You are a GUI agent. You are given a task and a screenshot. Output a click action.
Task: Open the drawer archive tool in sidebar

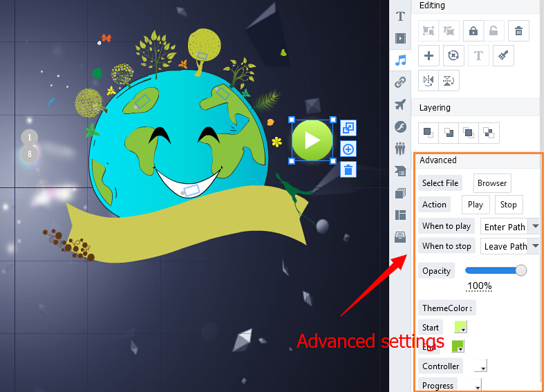pos(400,237)
